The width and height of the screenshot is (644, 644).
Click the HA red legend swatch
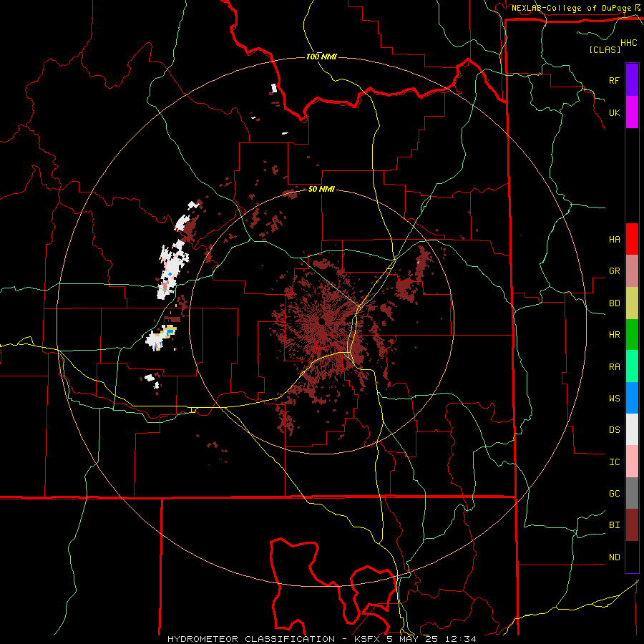point(632,239)
